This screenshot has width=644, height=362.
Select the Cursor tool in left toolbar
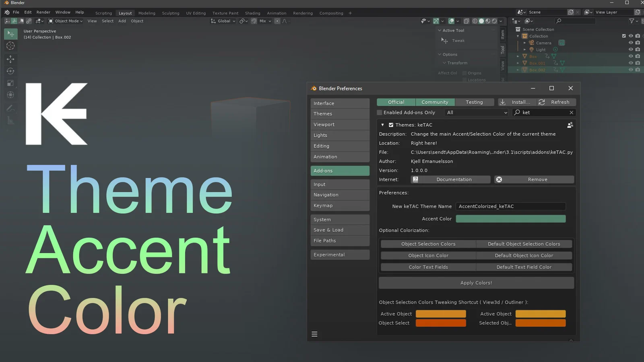coord(10,46)
